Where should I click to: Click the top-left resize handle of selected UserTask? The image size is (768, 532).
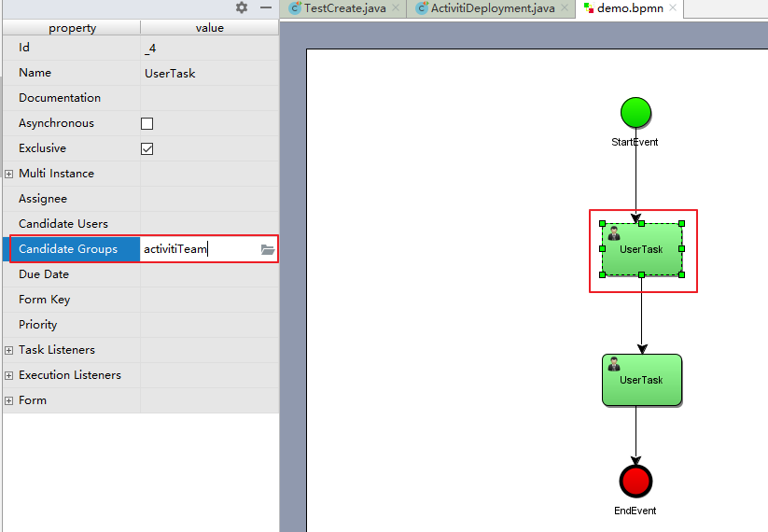[x=603, y=223]
